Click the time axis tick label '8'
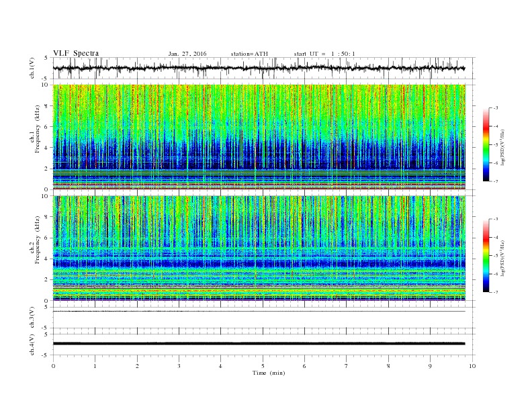Viewport: 532px width, 411px height. [x=388, y=366]
